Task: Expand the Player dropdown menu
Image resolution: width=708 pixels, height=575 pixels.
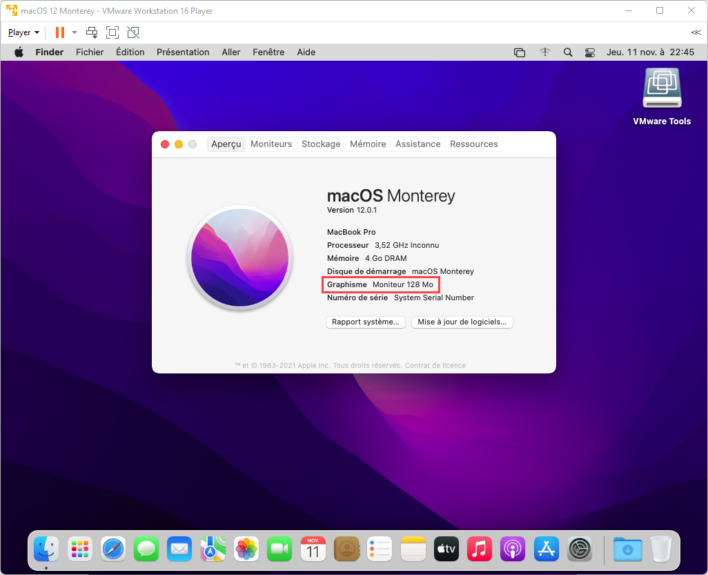Action: point(24,32)
